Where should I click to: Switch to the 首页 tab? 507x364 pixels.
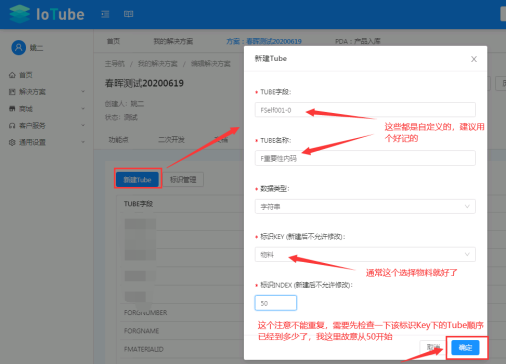pos(113,41)
